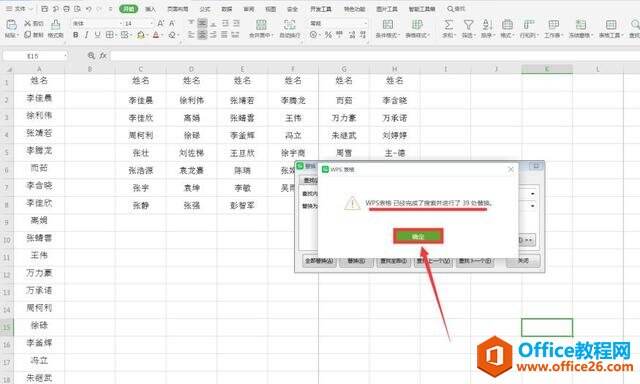
Task: Click the Sort A-Z icon
Action: coord(487,25)
